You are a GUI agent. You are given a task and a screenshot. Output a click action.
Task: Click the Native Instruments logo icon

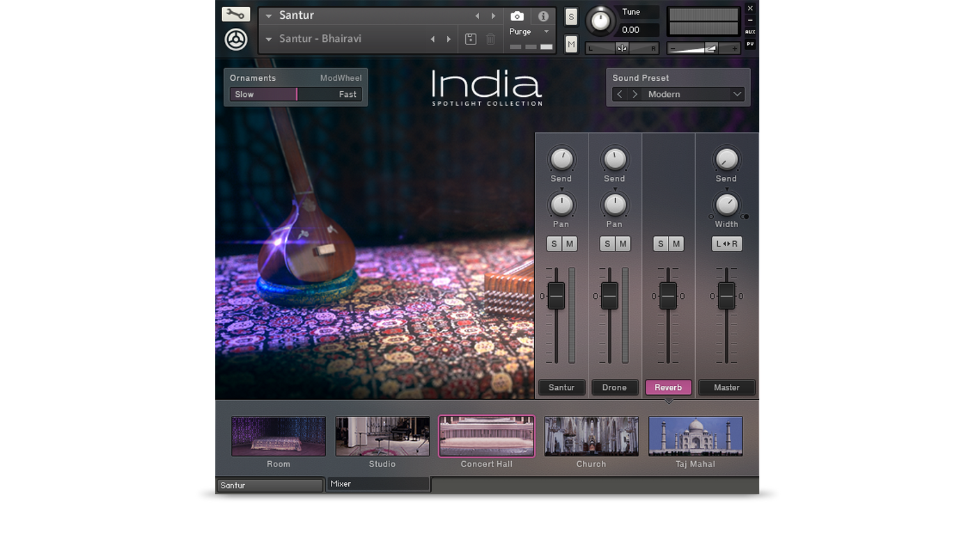tap(236, 40)
